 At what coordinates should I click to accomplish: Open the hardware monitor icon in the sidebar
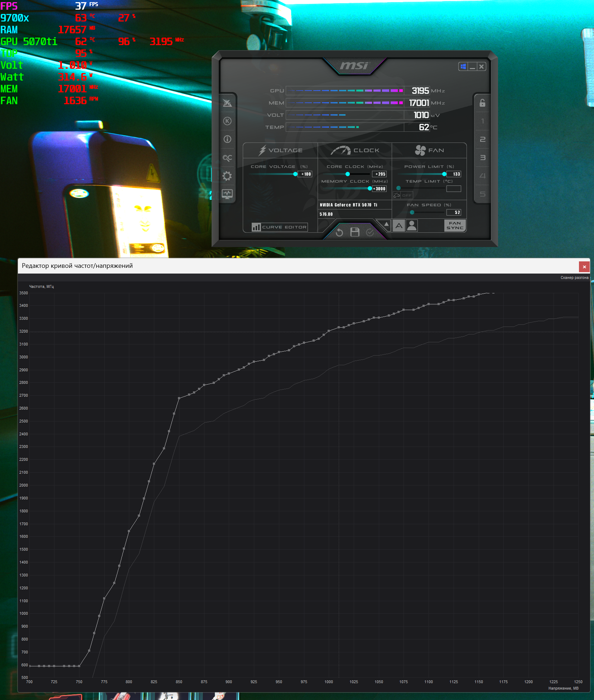click(227, 194)
